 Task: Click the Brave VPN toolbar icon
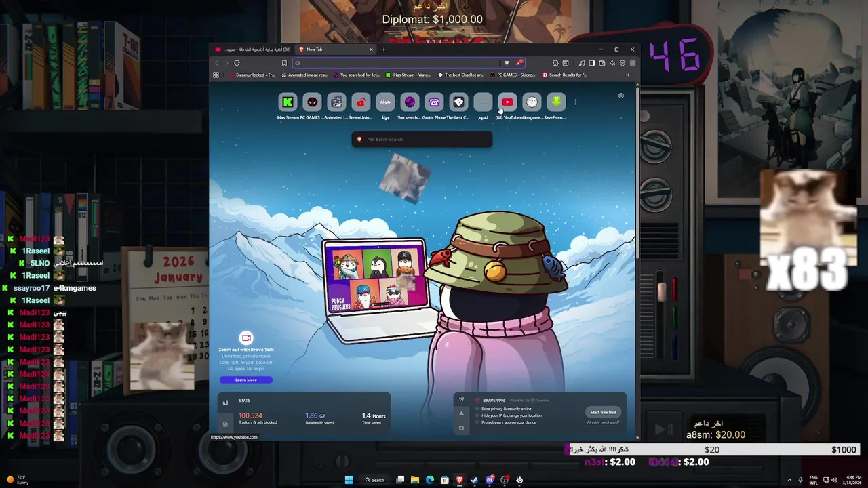pyautogui.click(x=623, y=63)
